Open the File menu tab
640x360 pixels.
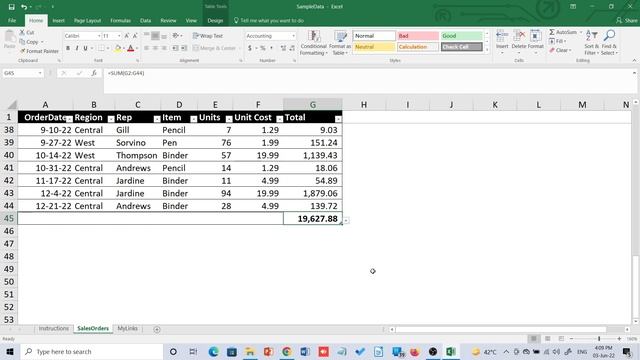tap(12, 20)
